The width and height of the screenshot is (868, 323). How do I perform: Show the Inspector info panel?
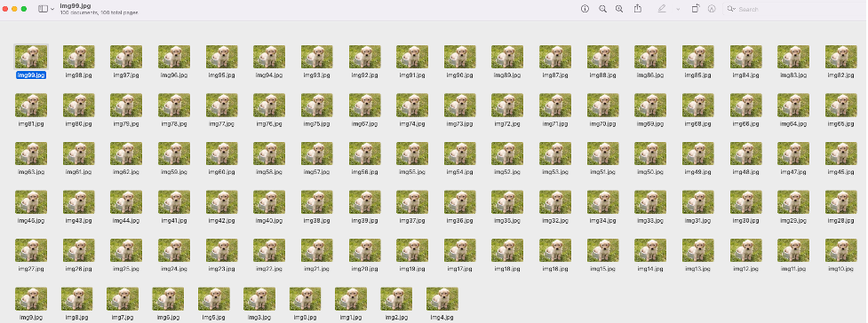pyautogui.click(x=585, y=9)
